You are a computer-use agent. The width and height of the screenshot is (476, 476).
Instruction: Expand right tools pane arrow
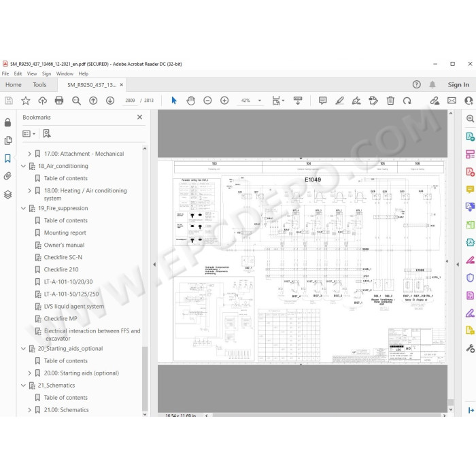coord(458,265)
